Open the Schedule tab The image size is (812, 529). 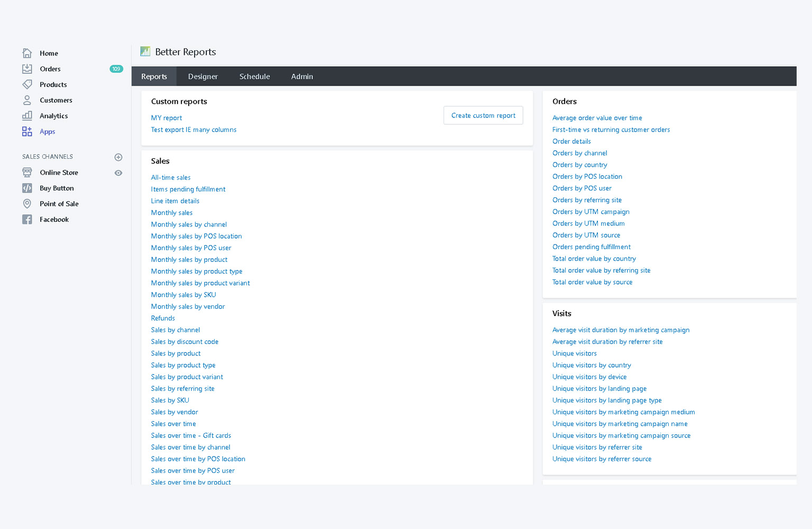point(254,77)
